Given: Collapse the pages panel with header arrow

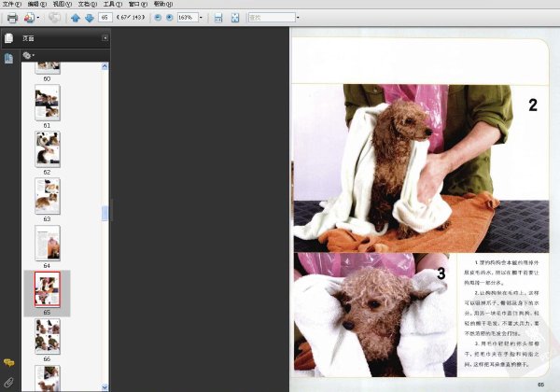Looking at the screenshot, I should pos(105,38).
